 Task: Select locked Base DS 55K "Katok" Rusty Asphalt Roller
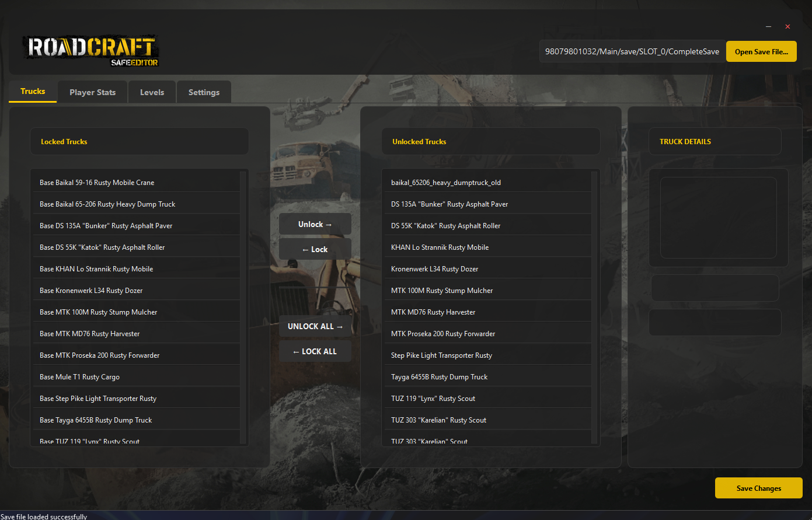coord(137,247)
